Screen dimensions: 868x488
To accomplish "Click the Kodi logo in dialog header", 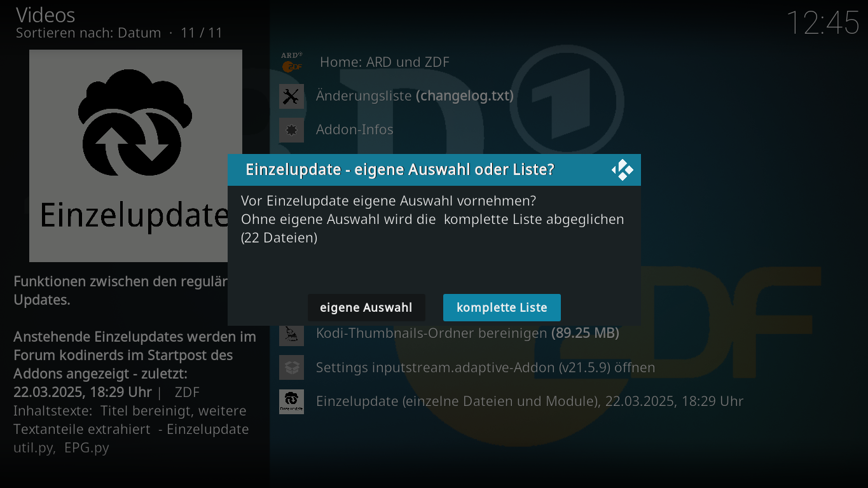I will click(623, 170).
